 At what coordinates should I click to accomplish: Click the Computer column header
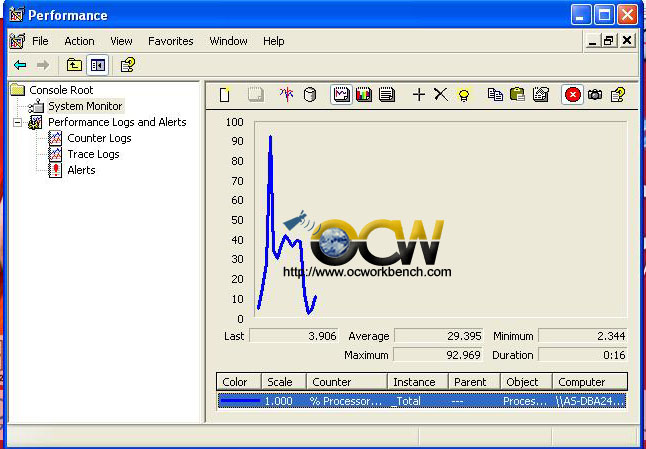click(590, 382)
